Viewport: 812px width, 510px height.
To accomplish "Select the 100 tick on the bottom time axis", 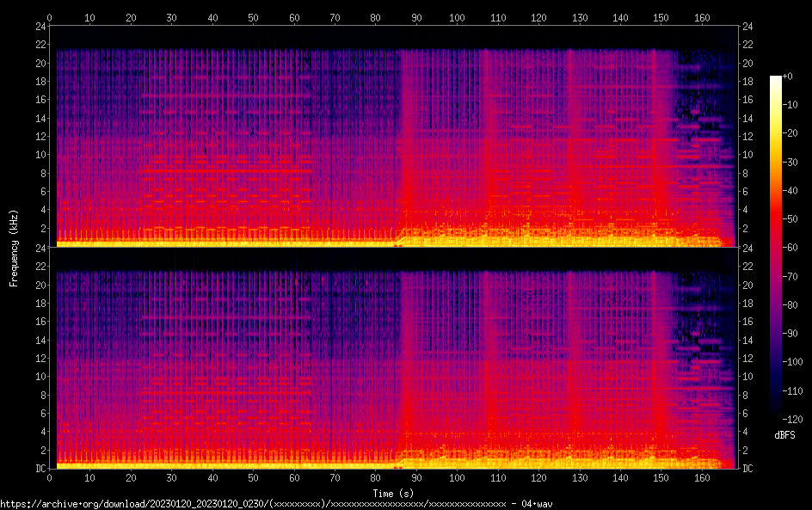I will 457,478.
